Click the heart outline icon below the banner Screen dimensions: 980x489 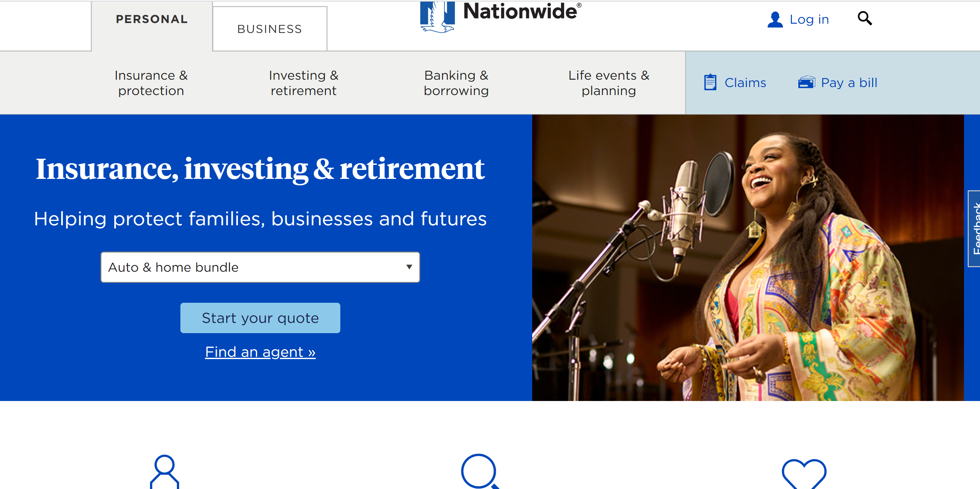(804, 474)
